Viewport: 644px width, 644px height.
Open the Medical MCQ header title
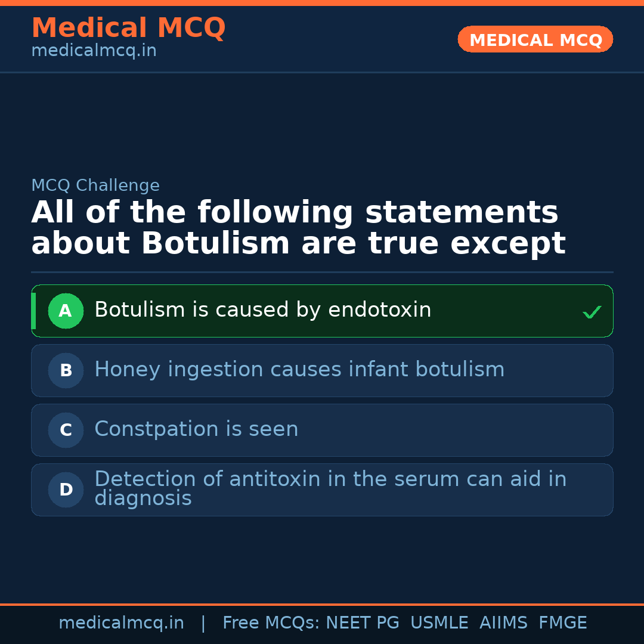pos(128,28)
